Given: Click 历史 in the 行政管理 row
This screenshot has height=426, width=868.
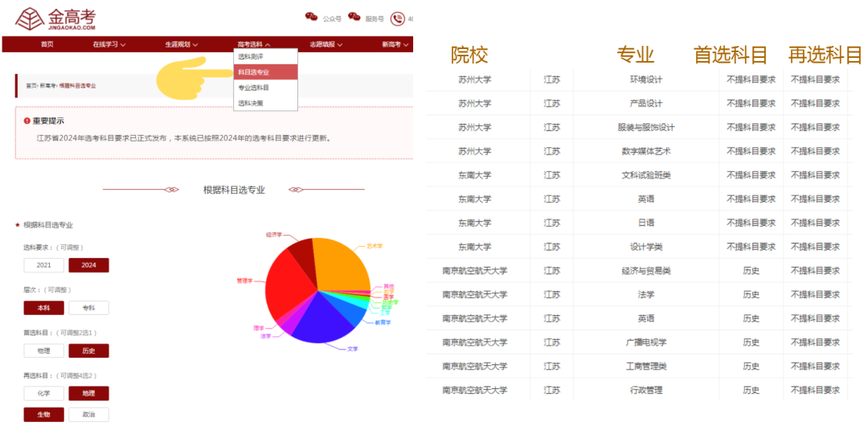Looking at the screenshot, I should click(x=751, y=390).
